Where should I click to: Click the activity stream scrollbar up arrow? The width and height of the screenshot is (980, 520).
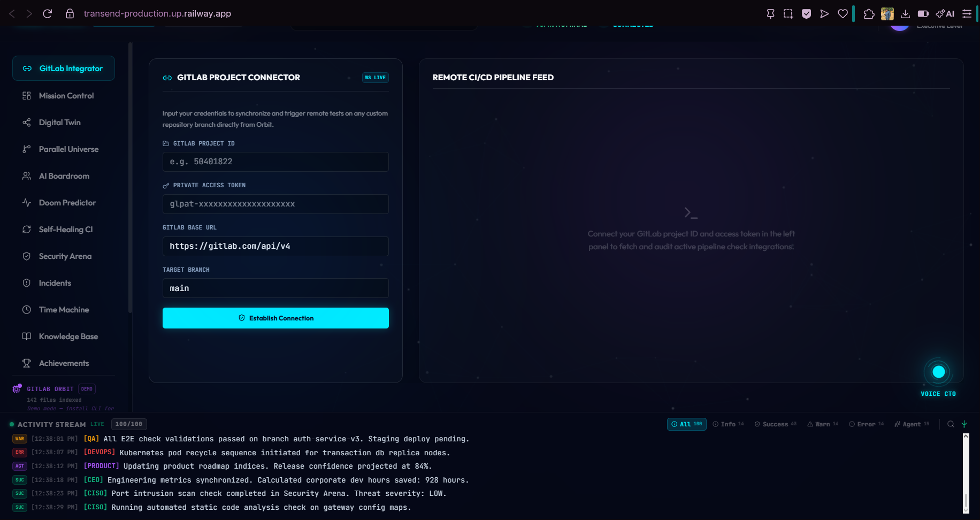(x=966, y=437)
